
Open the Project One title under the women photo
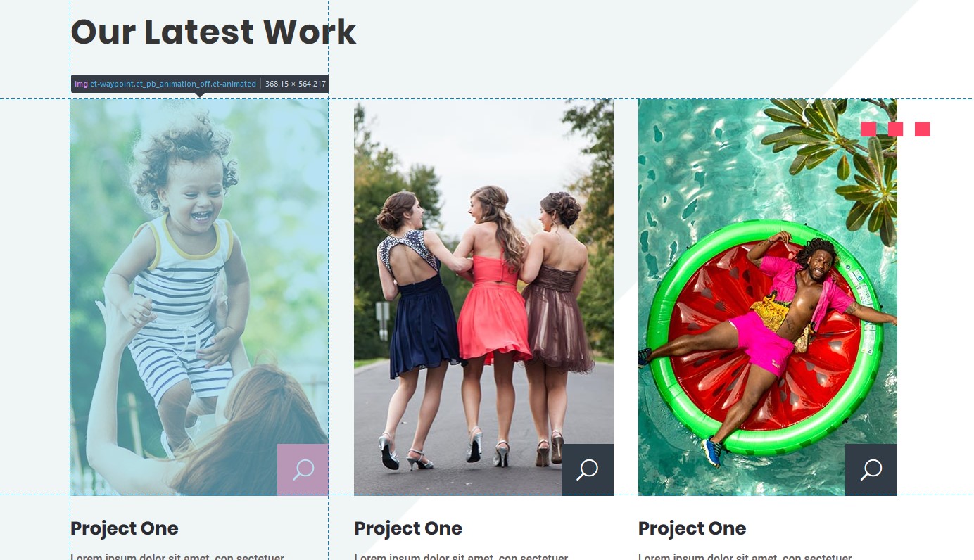pyautogui.click(x=408, y=528)
